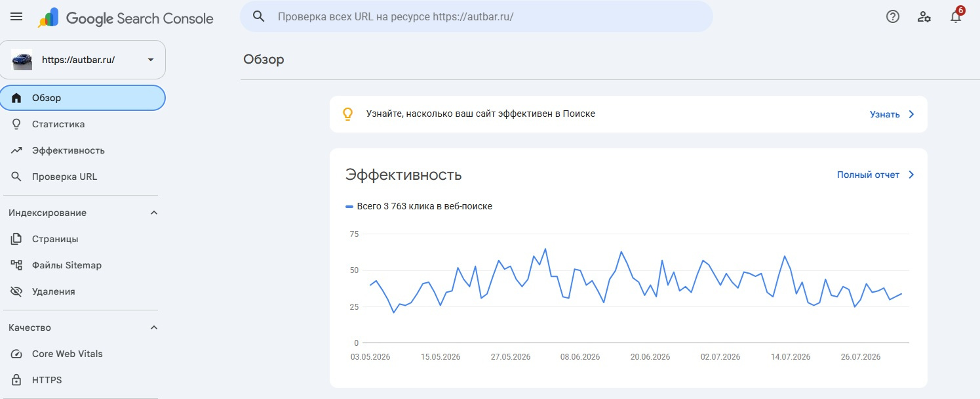Collapse the Качество section
Screen dimensions: 980x399
pyautogui.click(x=154, y=327)
